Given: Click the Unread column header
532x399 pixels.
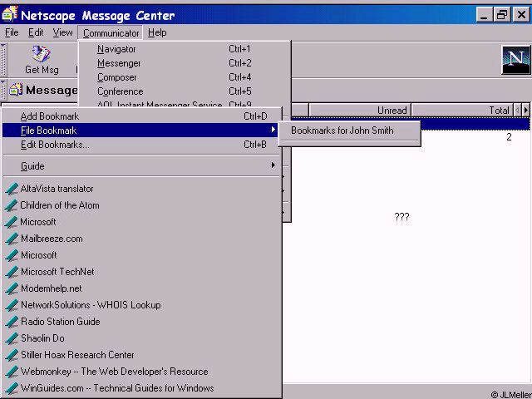Looking at the screenshot, I should 360,111.
